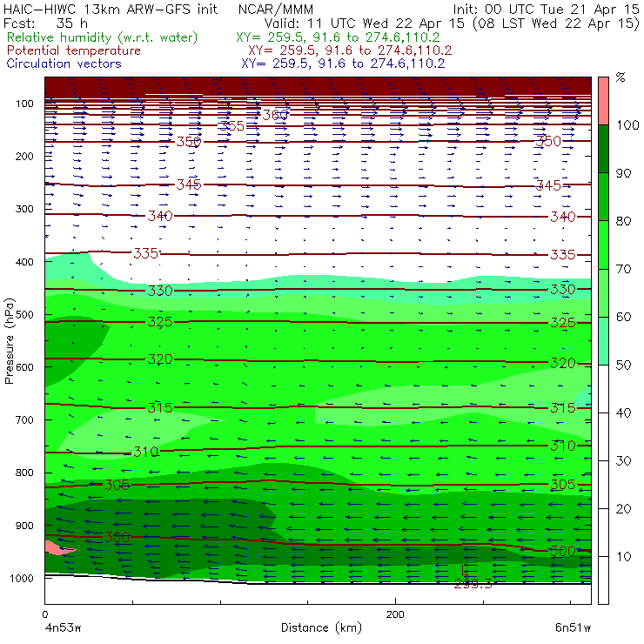This screenshot has width=644, height=644.
Task: Select the 60–70% light green color bar segment
Action: (603, 292)
